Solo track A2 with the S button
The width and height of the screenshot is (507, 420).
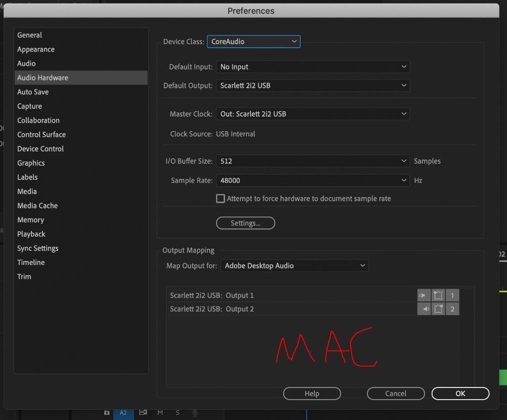click(178, 412)
